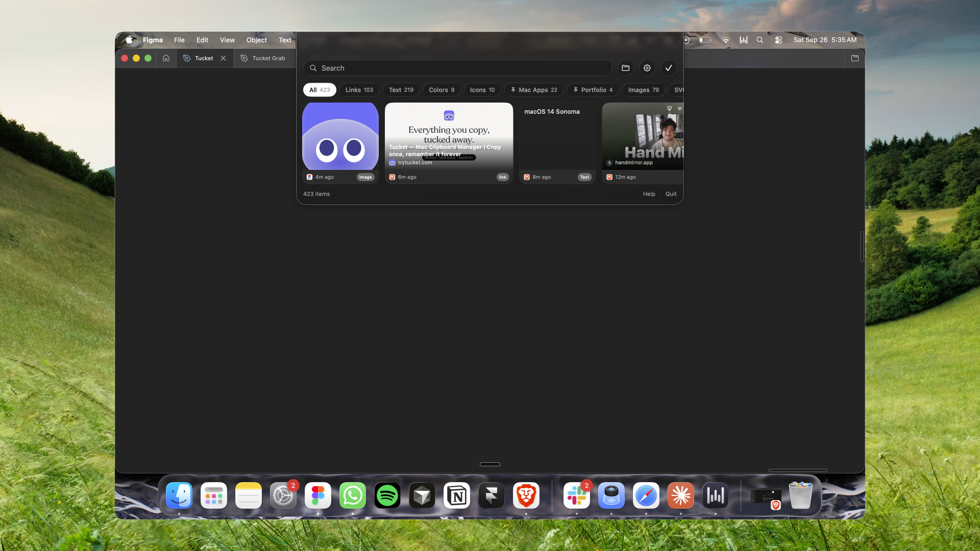This screenshot has height=551, width=980.
Task: Open Tucket settings gear icon
Action: (647, 68)
